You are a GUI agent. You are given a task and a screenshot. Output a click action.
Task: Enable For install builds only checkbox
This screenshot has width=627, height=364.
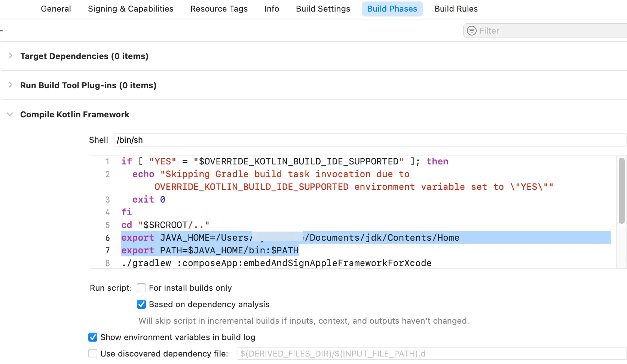click(x=141, y=288)
